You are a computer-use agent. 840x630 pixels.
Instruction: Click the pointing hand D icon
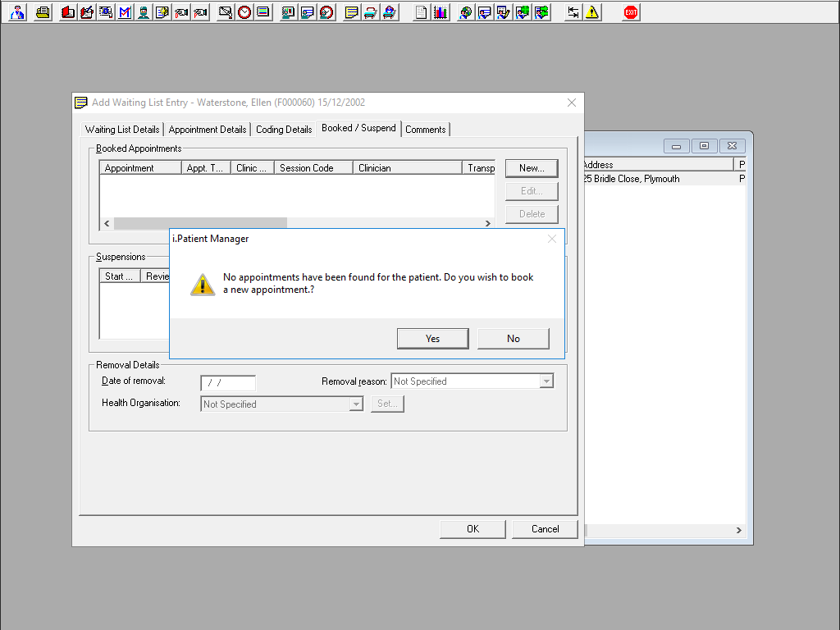[181, 11]
